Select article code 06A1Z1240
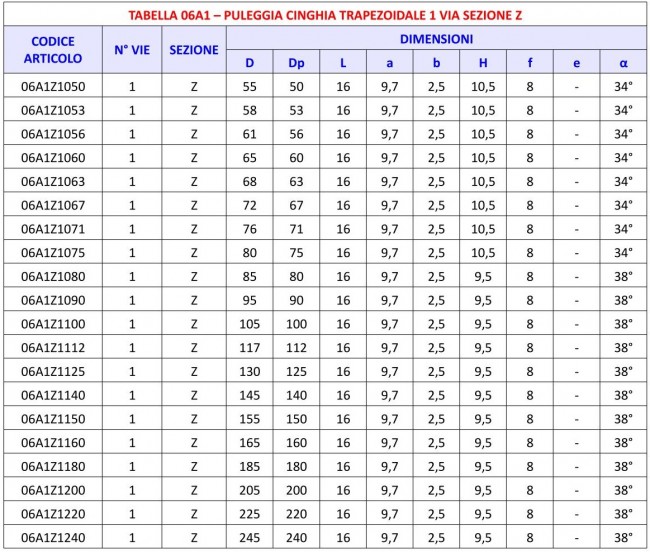650x552 pixels. click(x=53, y=537)
